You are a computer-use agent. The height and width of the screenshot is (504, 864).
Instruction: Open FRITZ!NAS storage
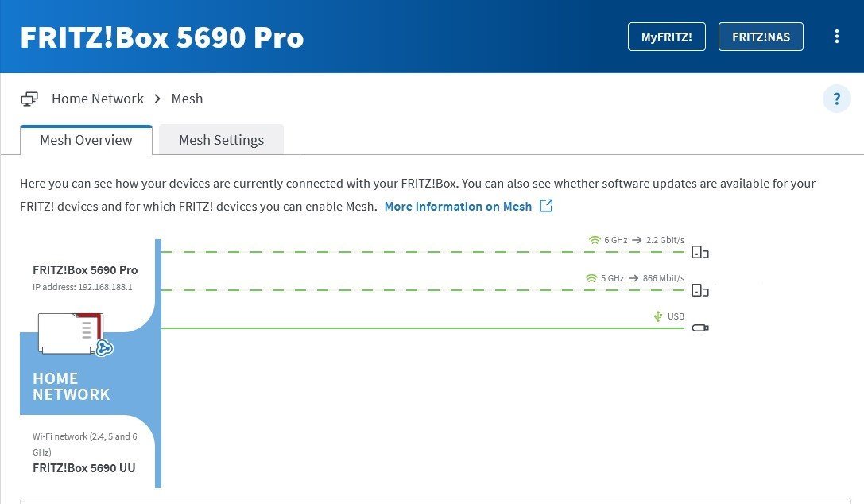761,37
